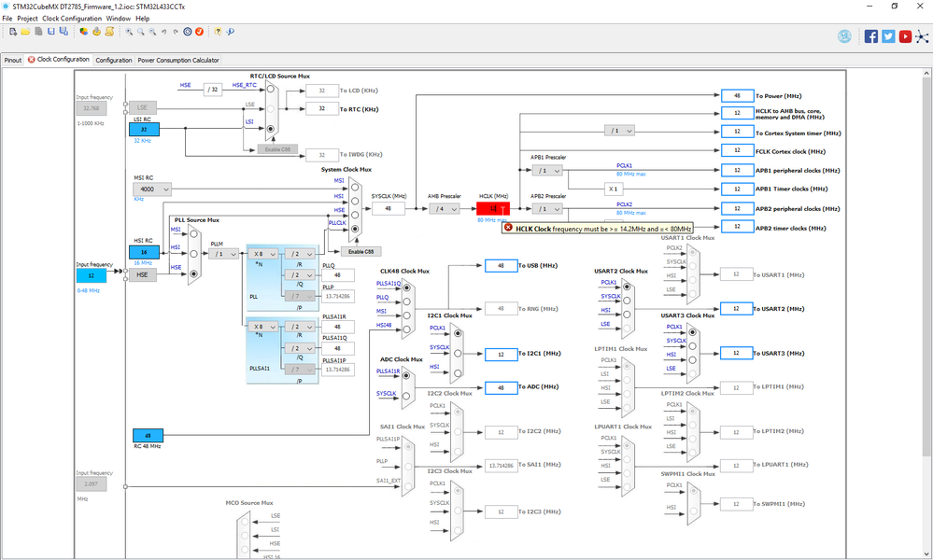Open the Cortex System timer divider dropdown

[x=619, y=131]
